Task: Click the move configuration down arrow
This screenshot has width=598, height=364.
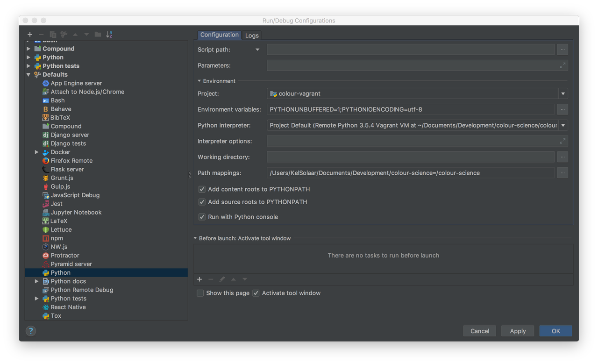Action: tap(86, 35)
